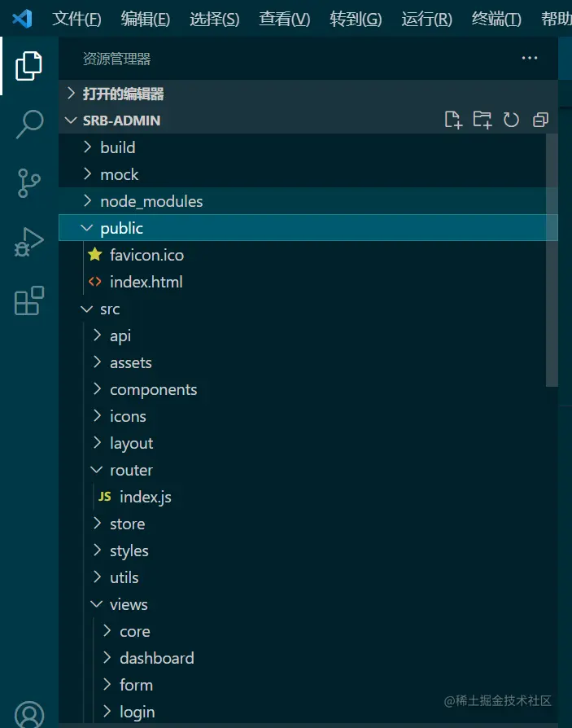Collapse the views folder chevron
This screenshot has width=572, height=728.
pos(97,604)
